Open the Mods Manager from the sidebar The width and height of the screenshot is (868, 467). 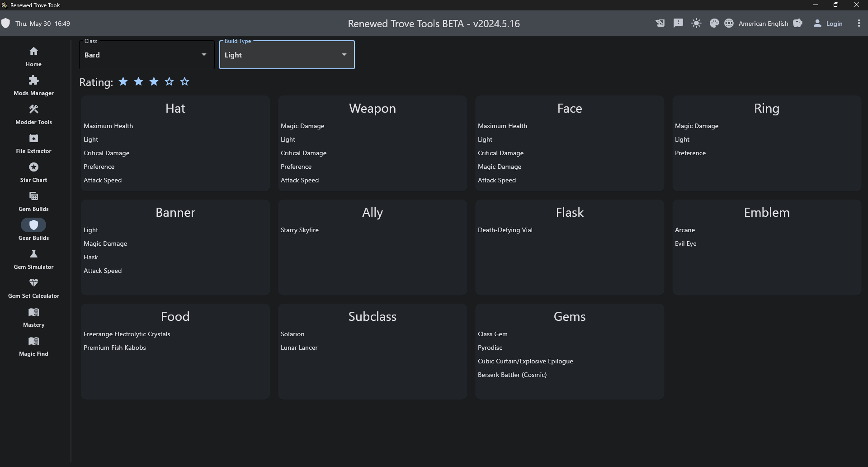click(x=33, y=85)
